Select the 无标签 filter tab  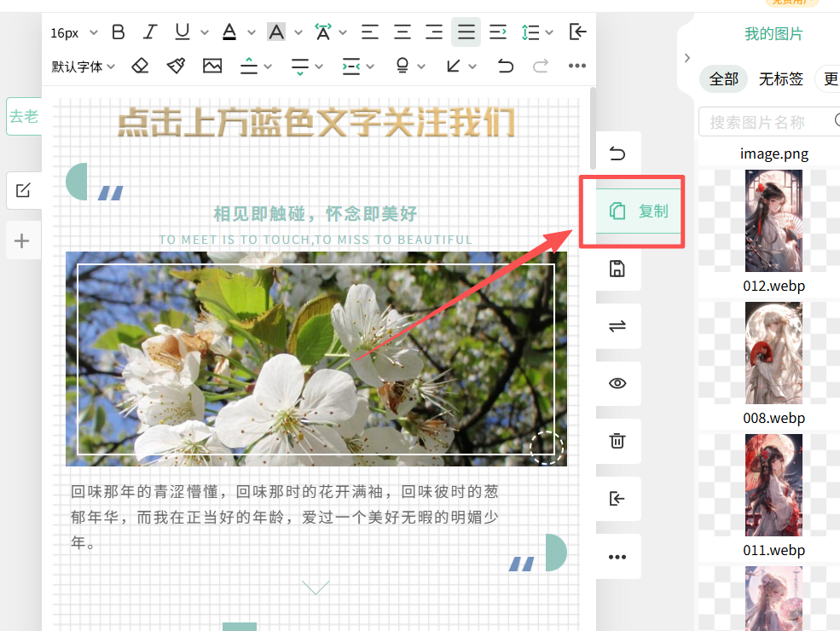coord(780,78)
